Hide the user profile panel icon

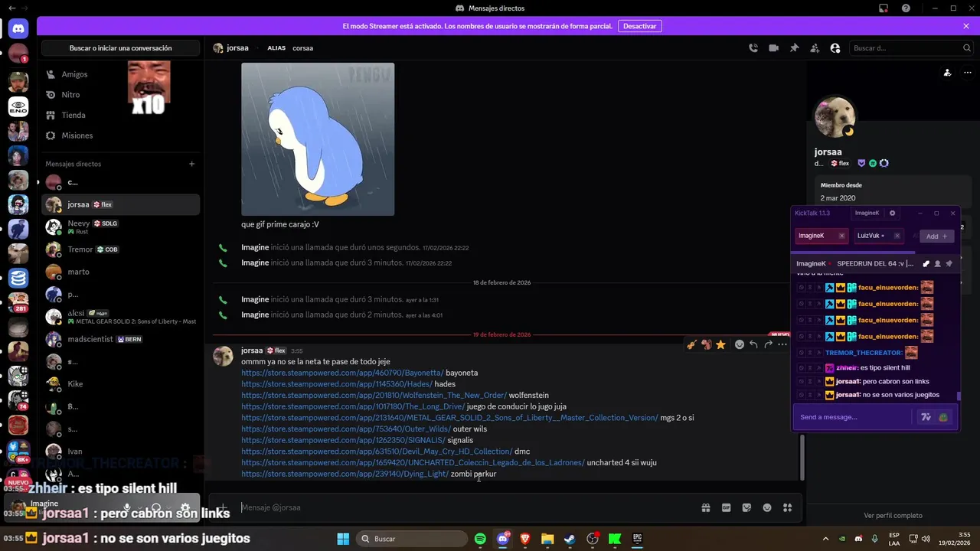tap(835, 47)
